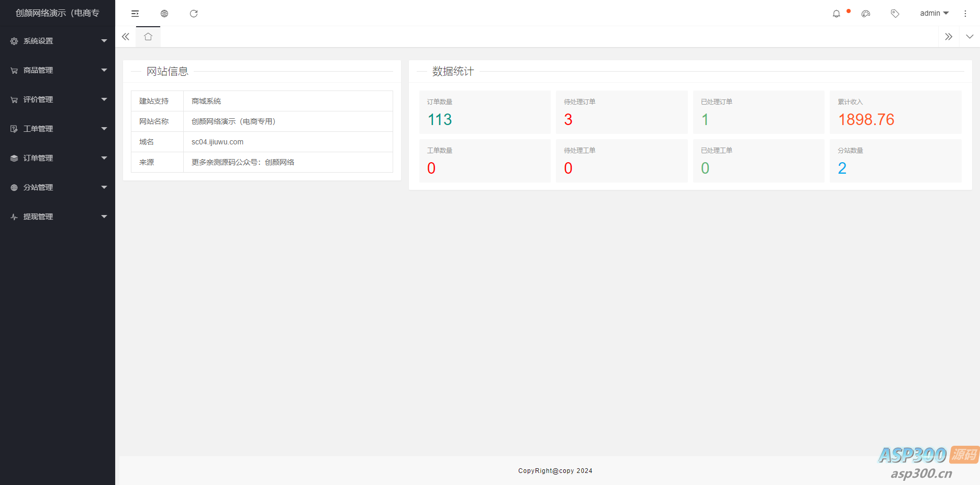Expand 分站管理 with its arrow
This screenshot has height=485, width=980.
pos(104,187)
